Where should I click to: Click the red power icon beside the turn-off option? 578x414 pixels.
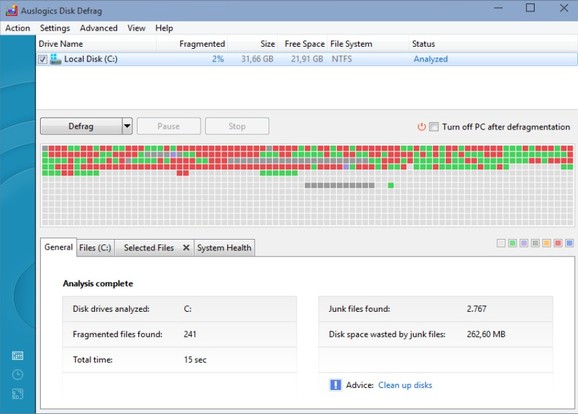421,127
